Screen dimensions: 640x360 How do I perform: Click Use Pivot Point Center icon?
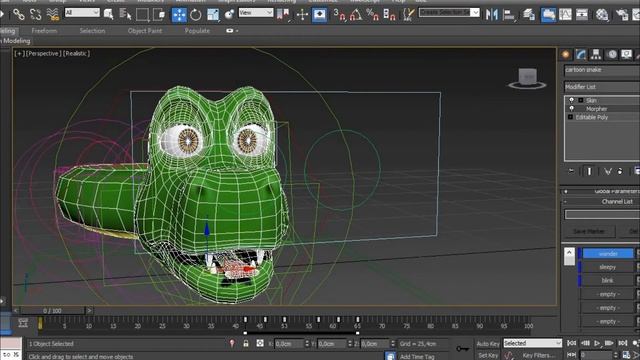coord(282,15)
